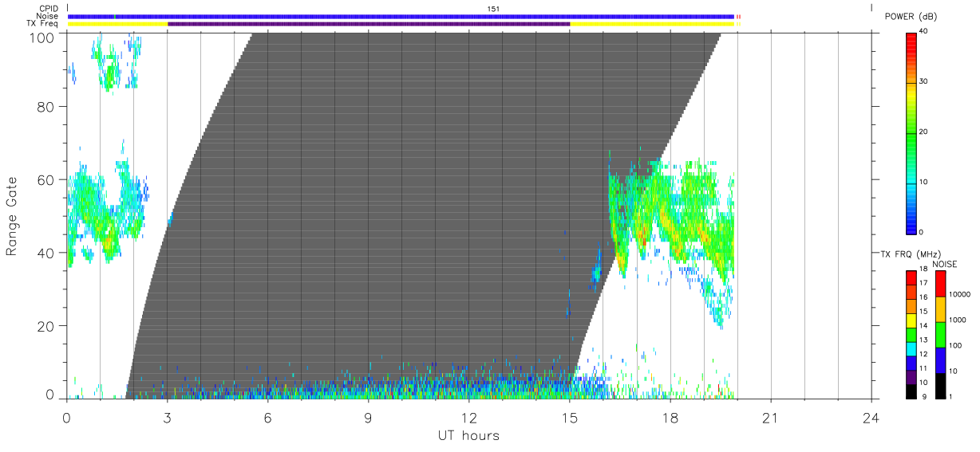Image resolution: width=980 pixels, height=452 pixels.
Task: Click NOISE legend tick 1000
Action: point(957,320)
